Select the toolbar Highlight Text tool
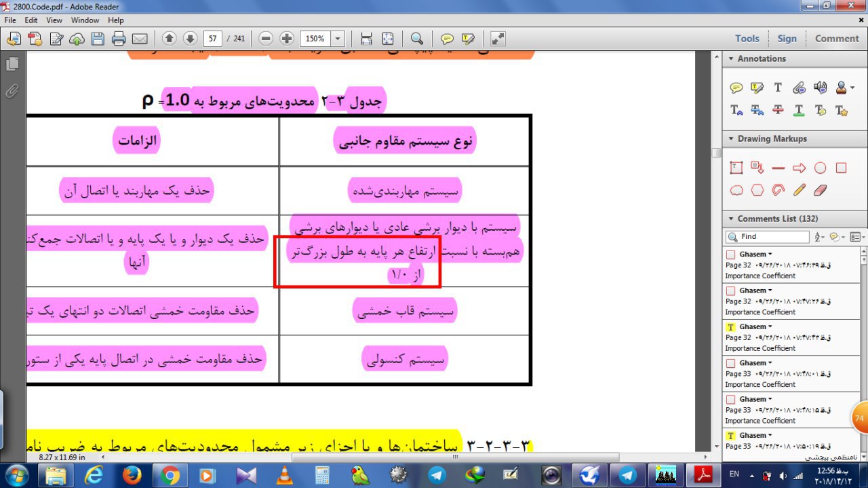This screenshot has height=488, width=868. pyautogui.click(x=468, y=39)
